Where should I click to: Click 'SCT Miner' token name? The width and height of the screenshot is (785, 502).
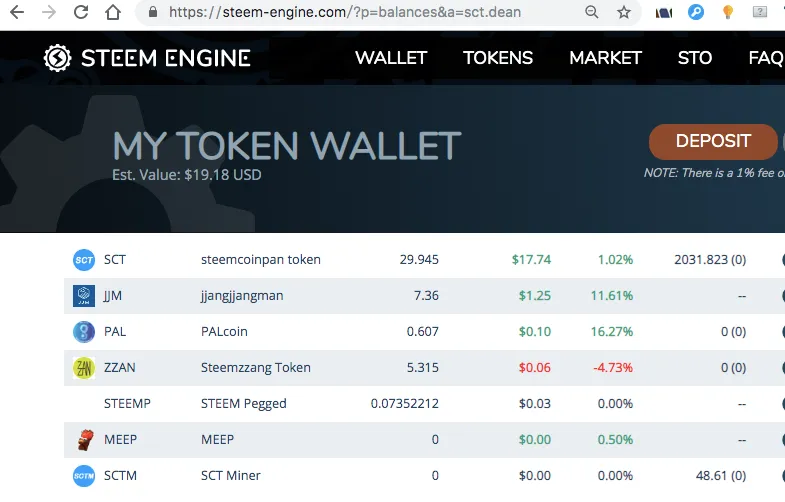[x=231, y=476]
